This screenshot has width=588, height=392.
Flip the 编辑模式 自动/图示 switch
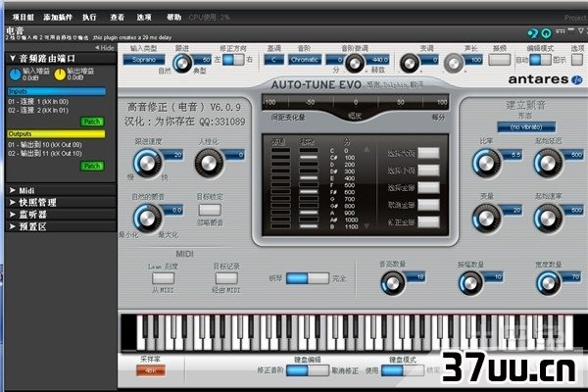point(540,60)
